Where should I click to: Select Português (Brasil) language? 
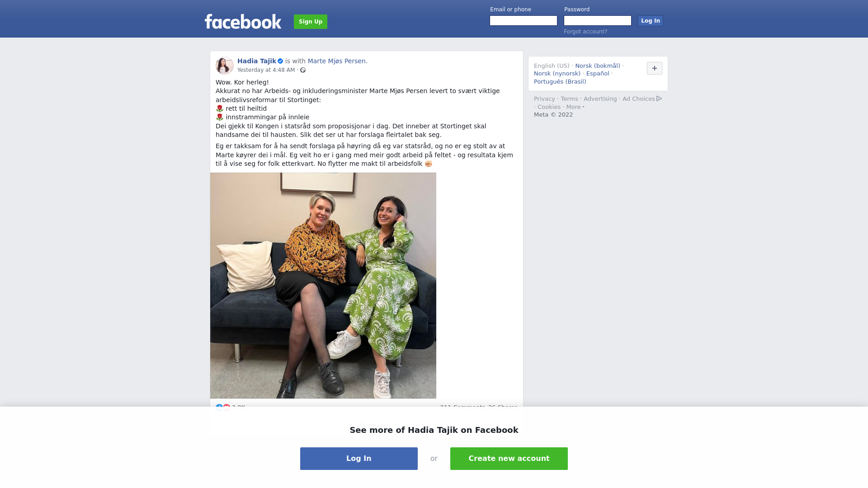[560, 82]
